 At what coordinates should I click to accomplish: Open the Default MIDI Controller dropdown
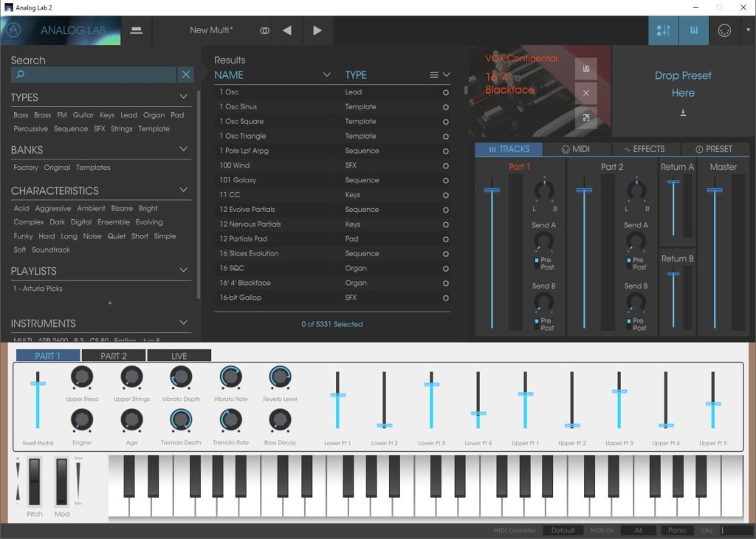click(x=563, y=530)
